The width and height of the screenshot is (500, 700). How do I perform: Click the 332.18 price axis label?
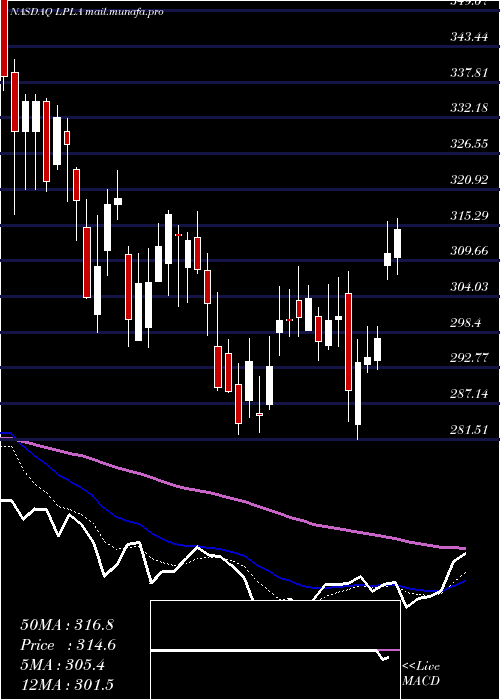coord(469,108)
